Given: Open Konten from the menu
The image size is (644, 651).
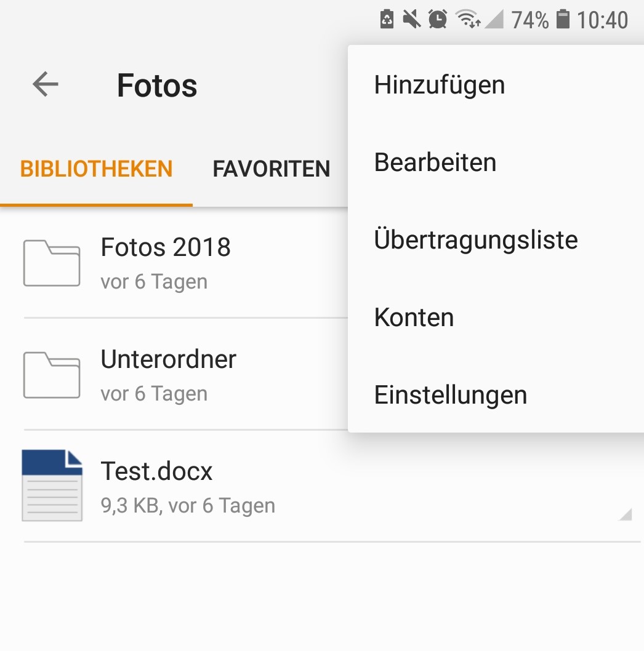Looking at the screenshot, I should click(496, 318).
